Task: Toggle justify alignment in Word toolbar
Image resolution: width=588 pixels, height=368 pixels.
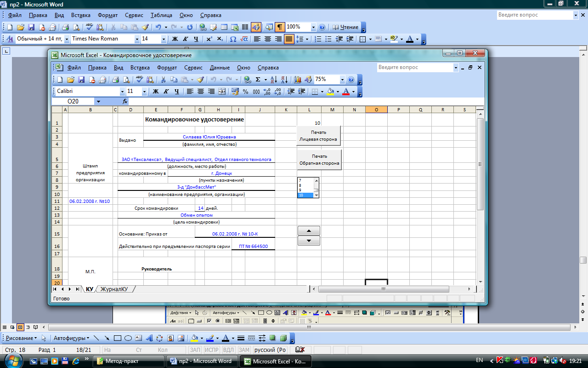Action: tap(289, 39)
